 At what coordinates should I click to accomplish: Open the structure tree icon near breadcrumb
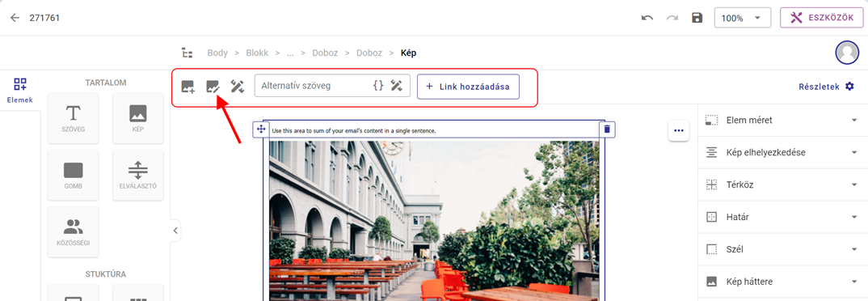point(188,53)
